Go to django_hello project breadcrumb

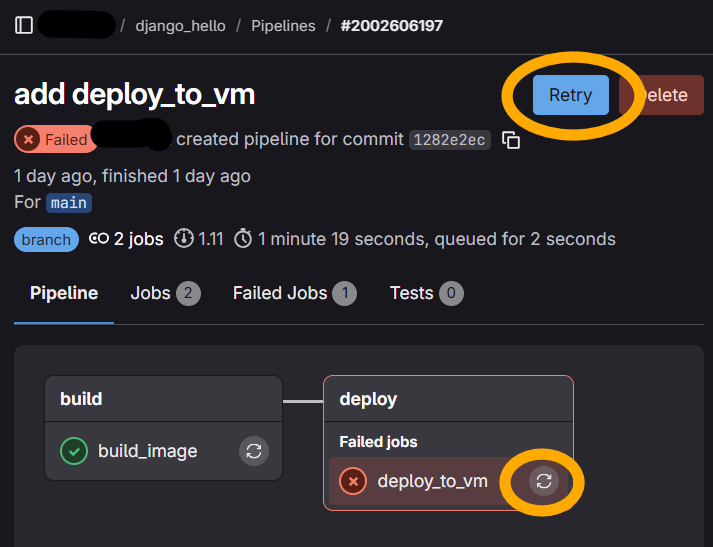click(x=181, y=25)
